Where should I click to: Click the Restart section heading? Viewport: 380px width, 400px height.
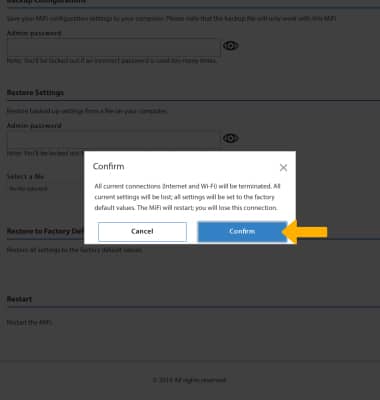coord(19,299)
